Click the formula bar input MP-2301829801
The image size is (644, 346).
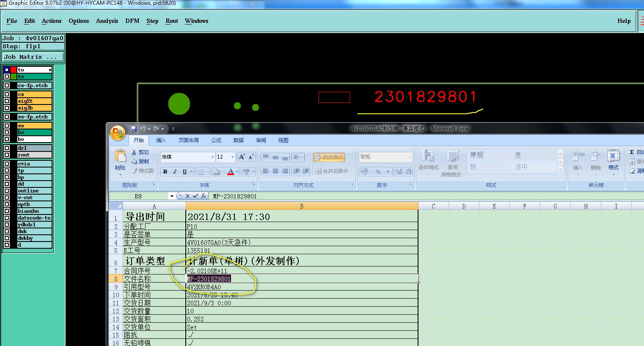pos(427,196)
